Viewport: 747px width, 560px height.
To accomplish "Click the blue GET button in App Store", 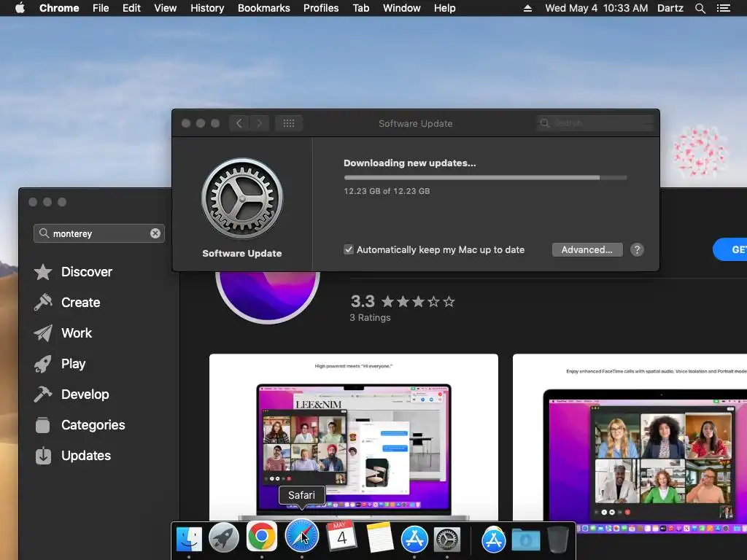I will 731,249.
